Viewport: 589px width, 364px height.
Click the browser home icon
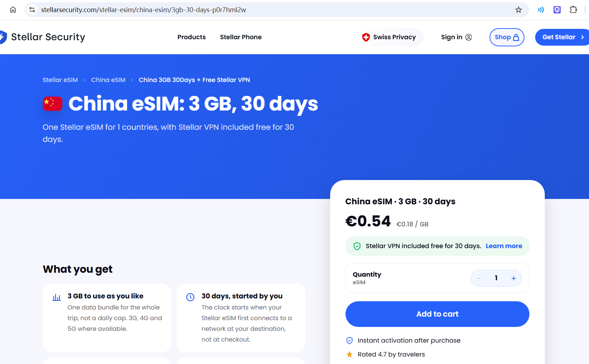click(x=13, y=10)
